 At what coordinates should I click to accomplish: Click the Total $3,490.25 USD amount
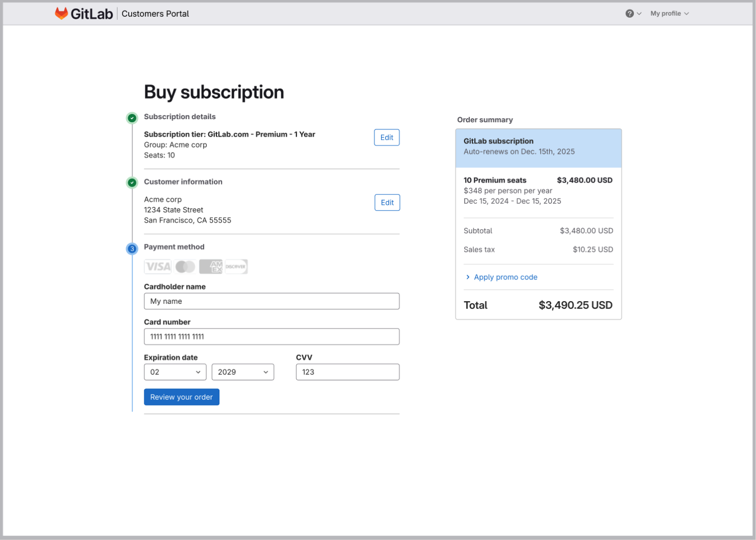[x=575, y=305]
